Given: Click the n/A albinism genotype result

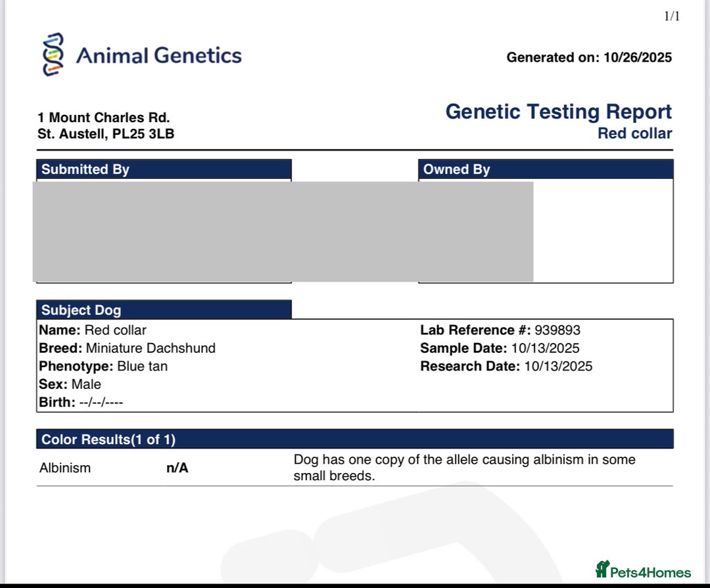Looking at the screenshot, I should 177,468.
